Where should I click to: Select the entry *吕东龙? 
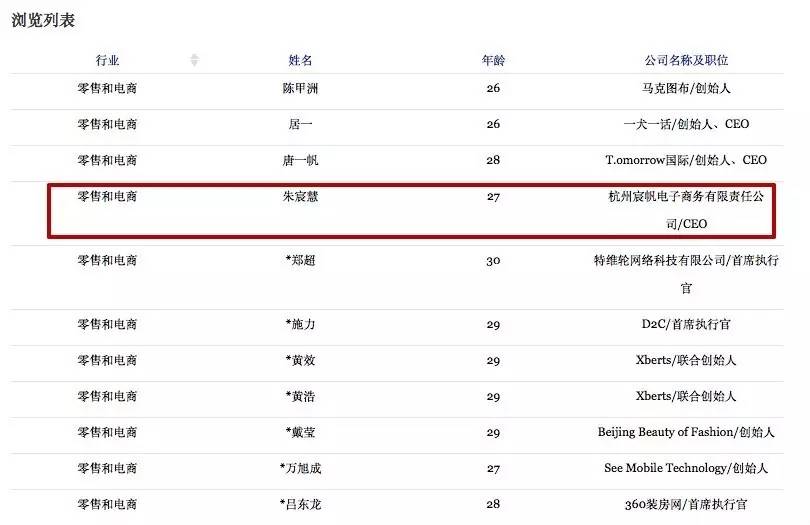tap(301, 504)
